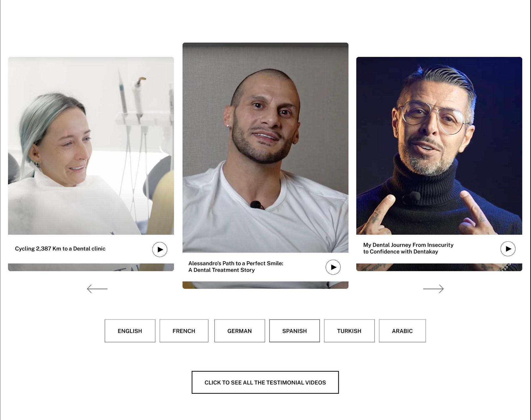Open thumbnail of man with glasses and turtleneck
The image size is (531, 420).
439,146
